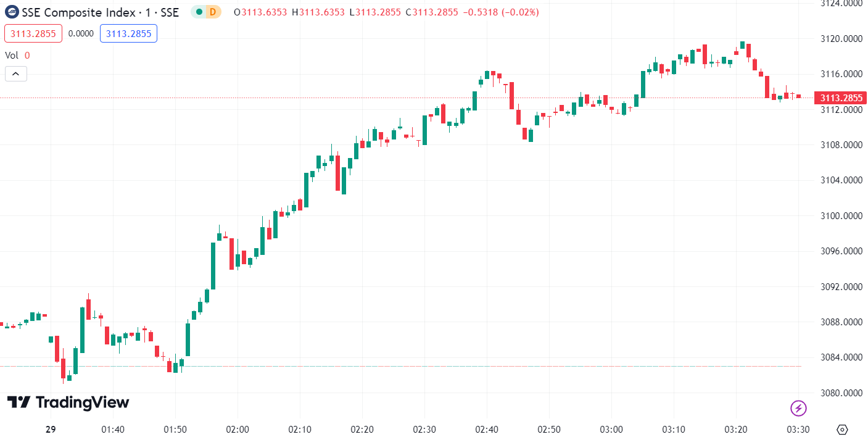This screenshot has height=437, width=868.
Task: Click the red sell price 3113.2855 button
Action: (x=33, y=33)
